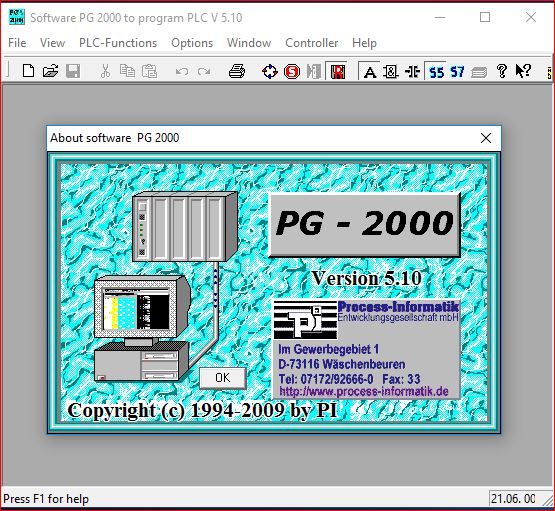This screenshot has height=511, width=555.
Task: Click OK in the About dialog
Action: [223, 378]
